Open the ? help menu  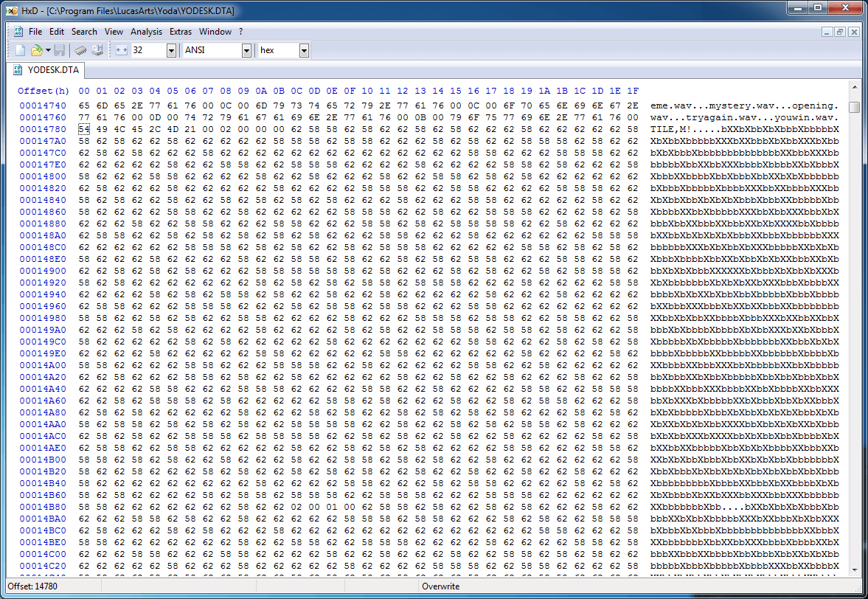[240, 32]
